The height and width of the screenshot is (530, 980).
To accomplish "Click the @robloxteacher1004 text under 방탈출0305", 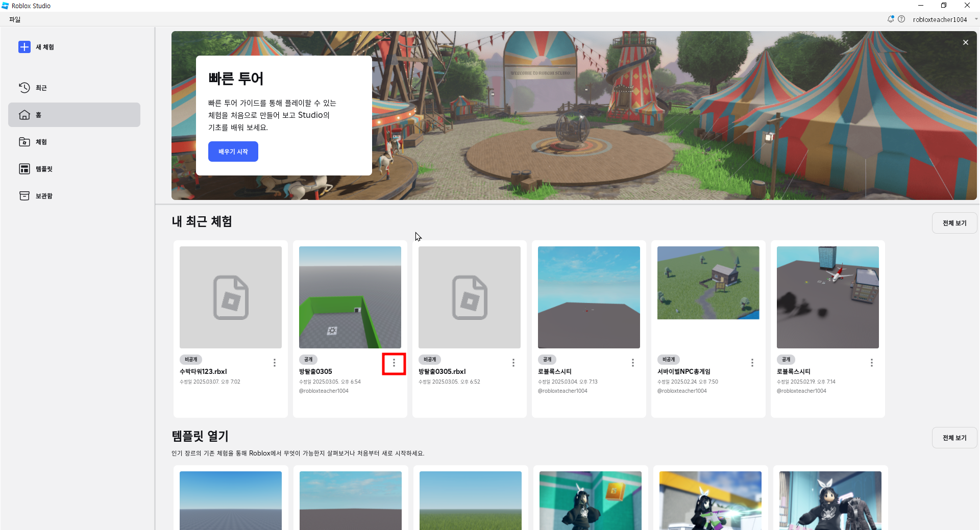I will pyautogui.click(x=324, y=391).
